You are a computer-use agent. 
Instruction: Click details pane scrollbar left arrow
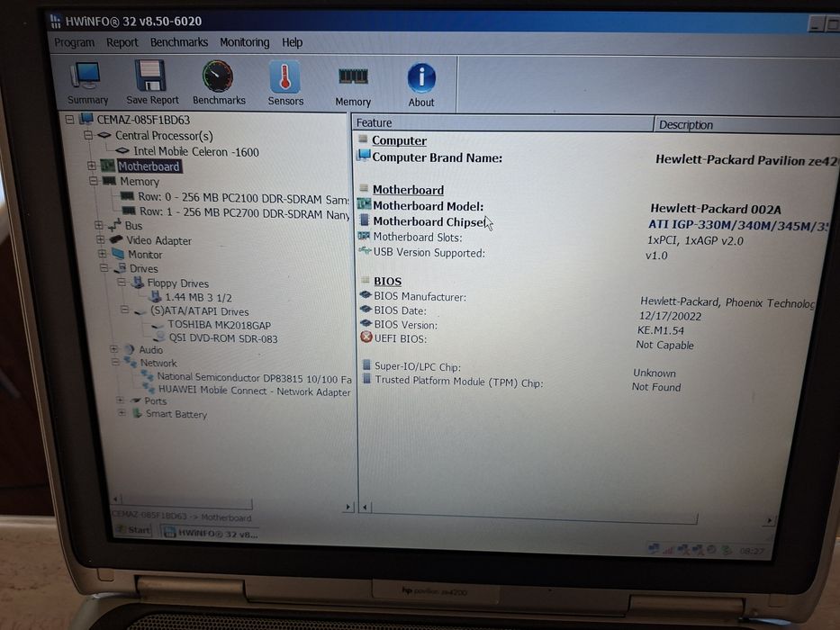point(365,506)
